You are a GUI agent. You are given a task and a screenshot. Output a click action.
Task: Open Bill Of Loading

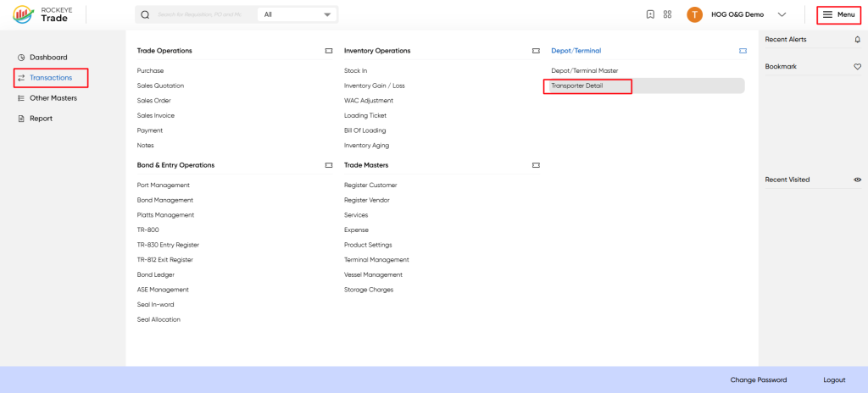click(365, 130)
